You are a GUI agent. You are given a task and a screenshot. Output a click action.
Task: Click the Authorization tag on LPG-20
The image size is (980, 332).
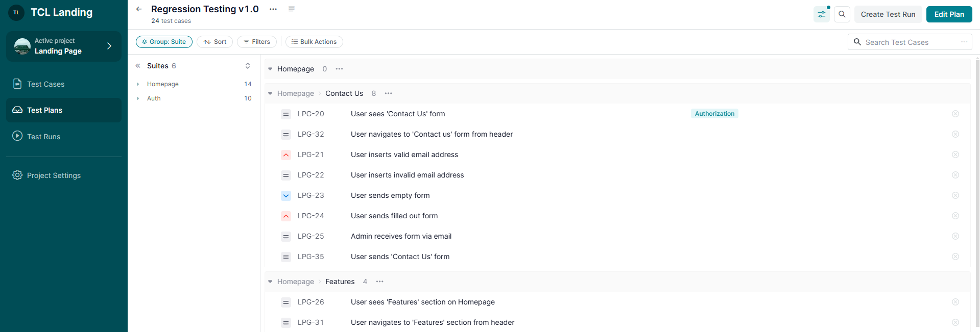coord(714,114)
